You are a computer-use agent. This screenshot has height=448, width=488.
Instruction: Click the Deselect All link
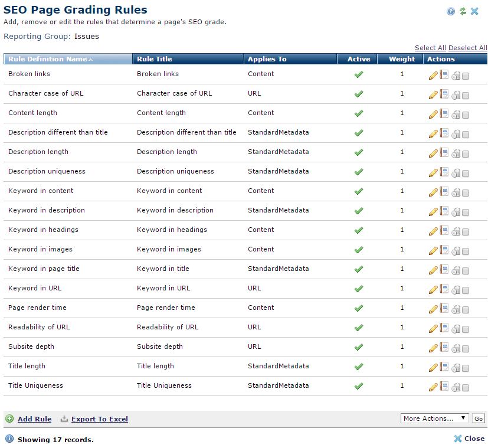(x=467, y=48)
